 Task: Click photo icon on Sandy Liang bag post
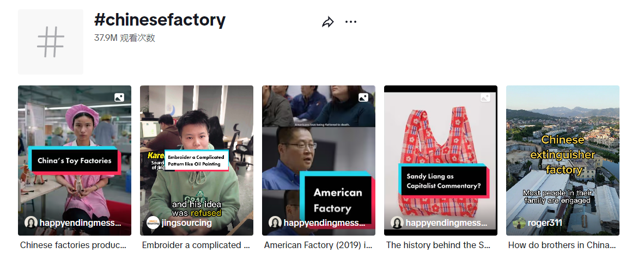pyautogui.click(x=485, y=97)
